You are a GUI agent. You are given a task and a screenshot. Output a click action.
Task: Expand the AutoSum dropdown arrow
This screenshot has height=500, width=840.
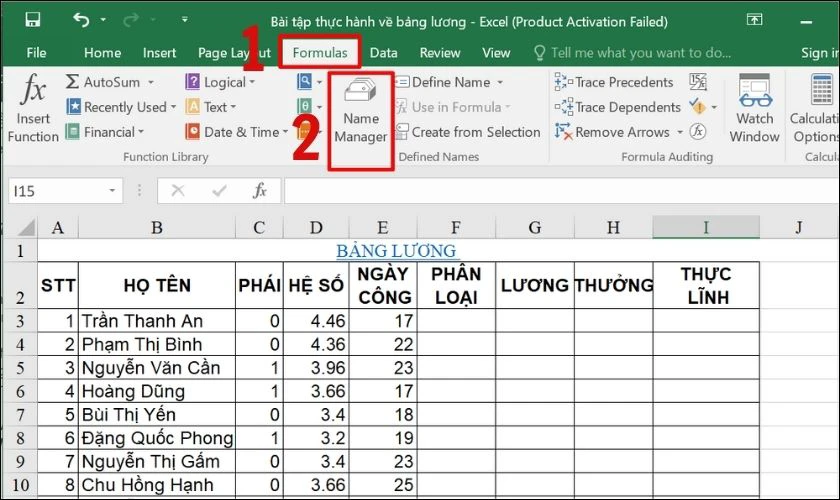click(x=151, y=83)
